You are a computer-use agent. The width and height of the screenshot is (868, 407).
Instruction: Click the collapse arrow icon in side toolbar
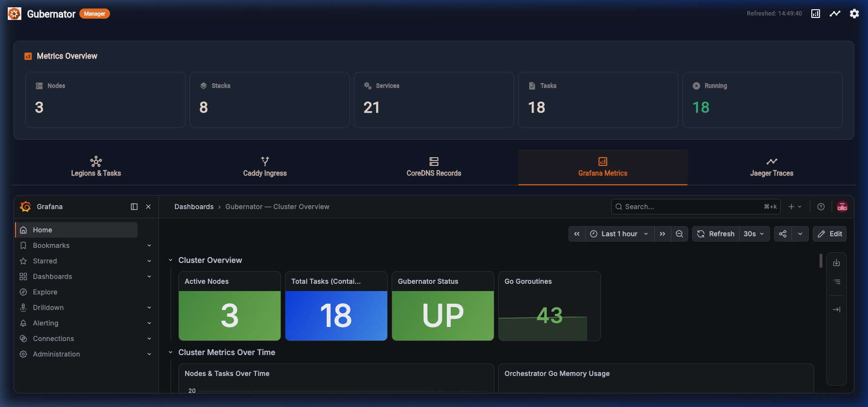click(x=836, y=309)
